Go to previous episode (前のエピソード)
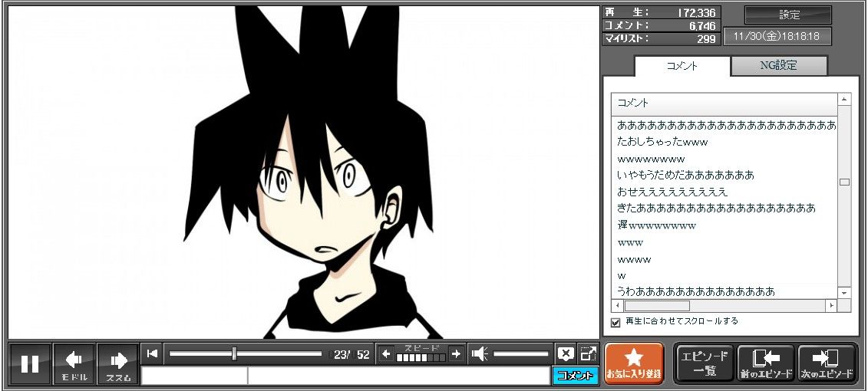The image size is (868, 391). click(765, 363)
